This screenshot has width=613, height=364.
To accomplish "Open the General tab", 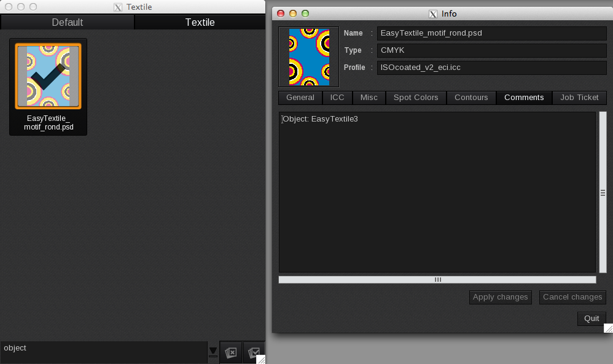I will 300,98.
